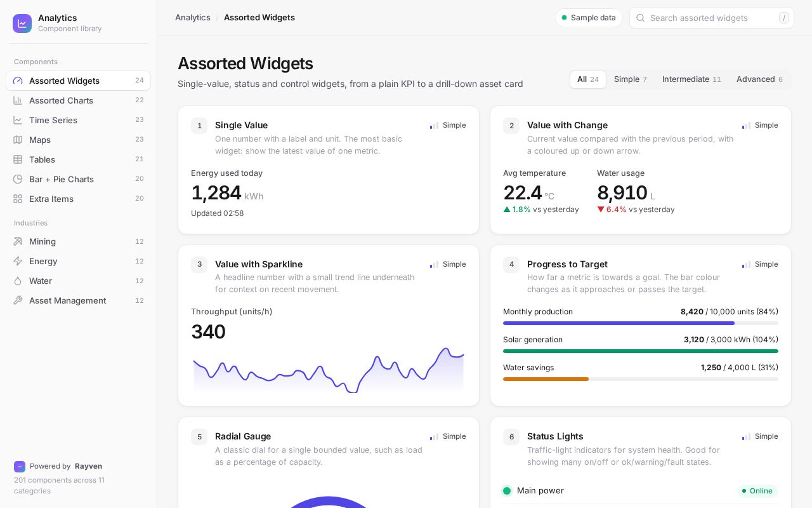The width and height of the screenshot is (812, 508).
Task: Click the magnifier icon in the search box
Action: tap(641, 18)
